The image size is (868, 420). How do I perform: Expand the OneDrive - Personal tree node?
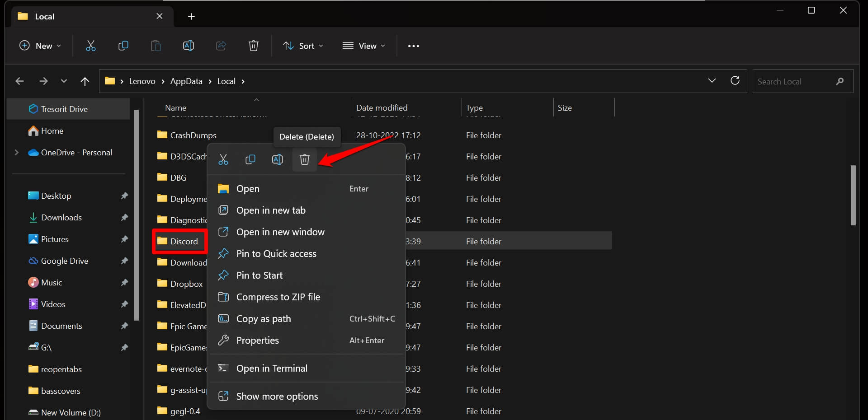17,153
